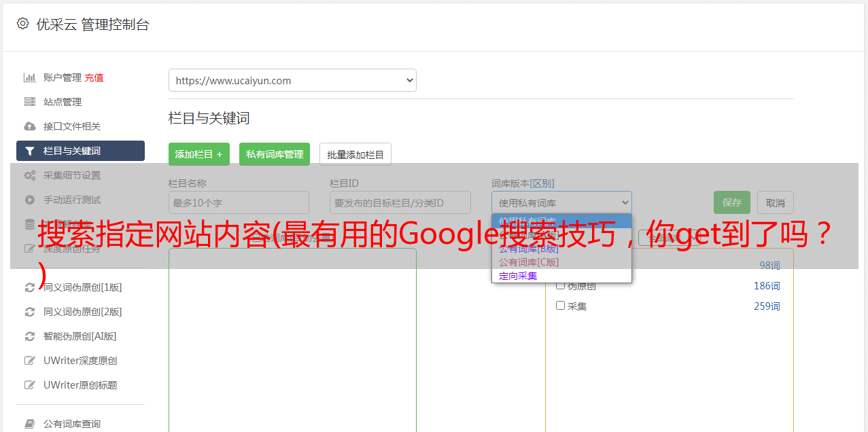Open 账户管理 in the sidebar
Screen dimensions: 868x432
(63, 77)
